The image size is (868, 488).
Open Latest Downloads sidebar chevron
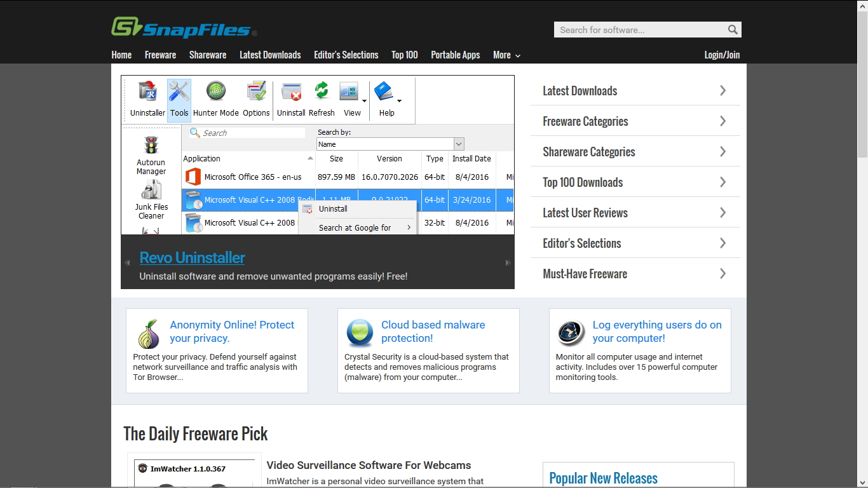click(722, 90)
